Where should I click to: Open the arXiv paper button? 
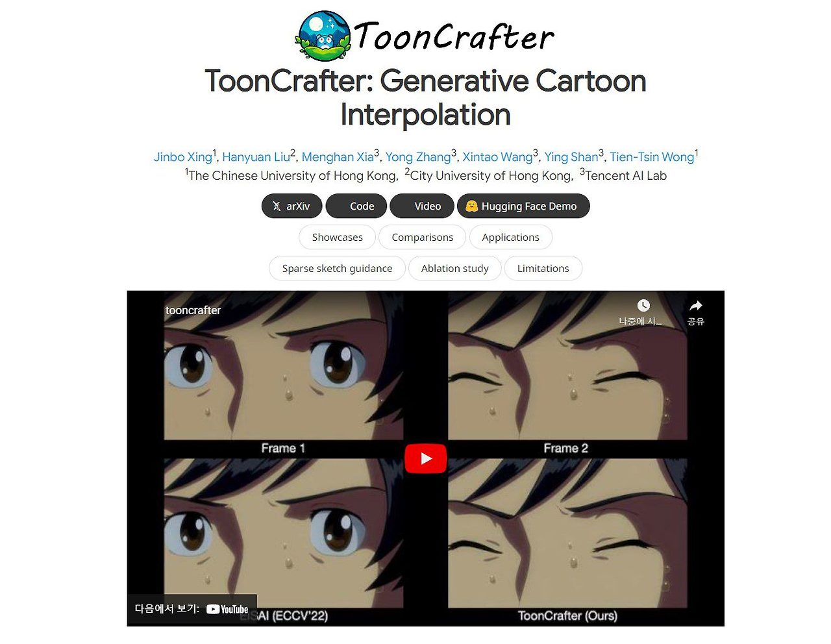[291, 206]
